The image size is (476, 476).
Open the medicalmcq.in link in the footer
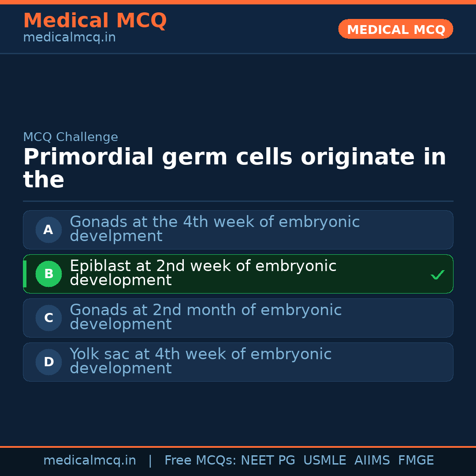point(89,461)
